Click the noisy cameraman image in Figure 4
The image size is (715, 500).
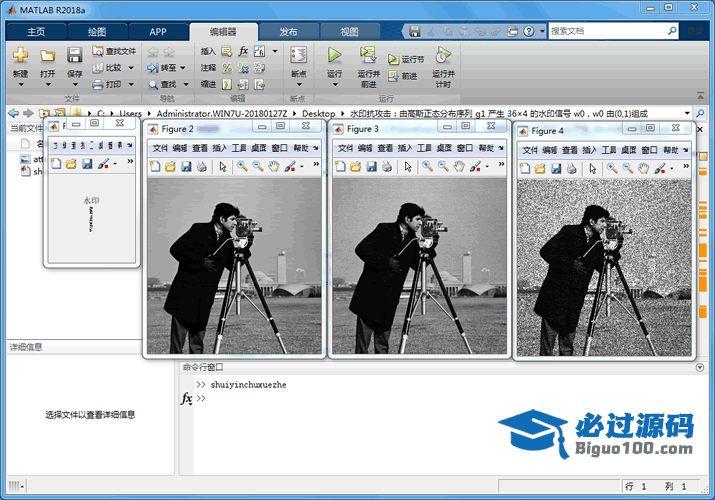coord(604,268)
